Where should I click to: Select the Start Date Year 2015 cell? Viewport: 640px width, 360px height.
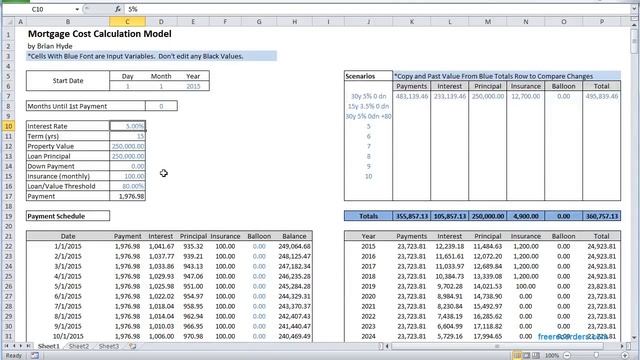pos(193,86)
